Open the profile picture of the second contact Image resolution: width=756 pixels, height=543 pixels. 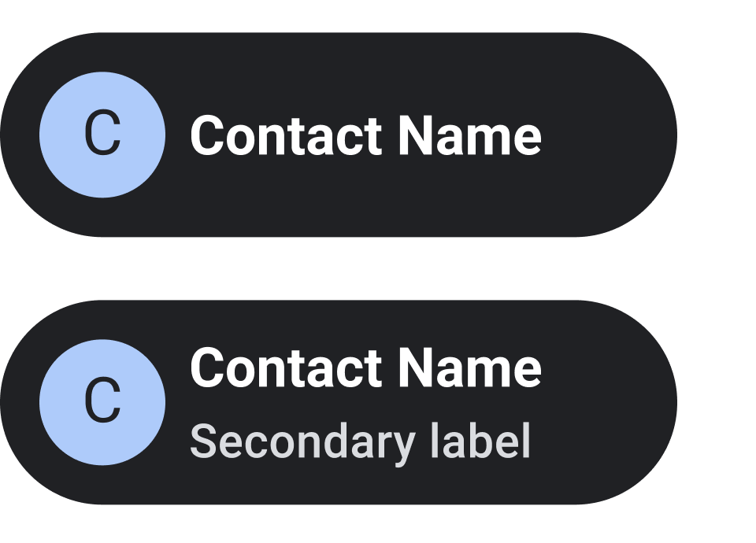(102, 402)
